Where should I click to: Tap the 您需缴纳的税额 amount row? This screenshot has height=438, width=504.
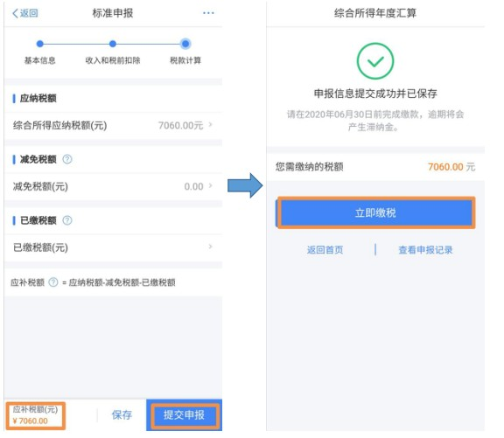[x=375, y=167]
